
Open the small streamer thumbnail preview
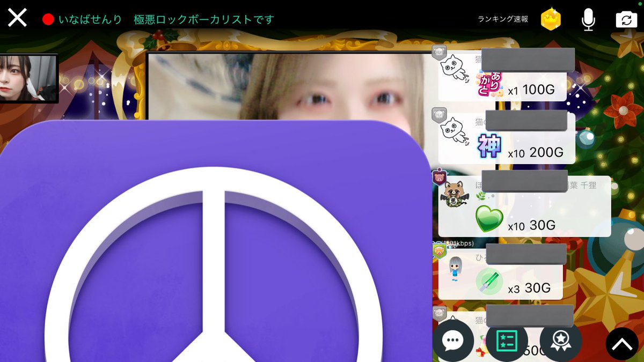[x=28, y=78]
